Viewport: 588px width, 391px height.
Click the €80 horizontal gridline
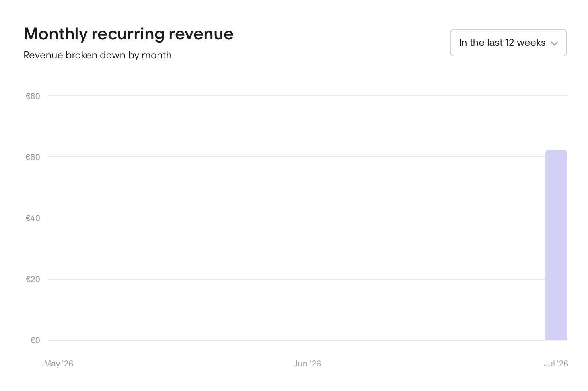tap(307, 96)
